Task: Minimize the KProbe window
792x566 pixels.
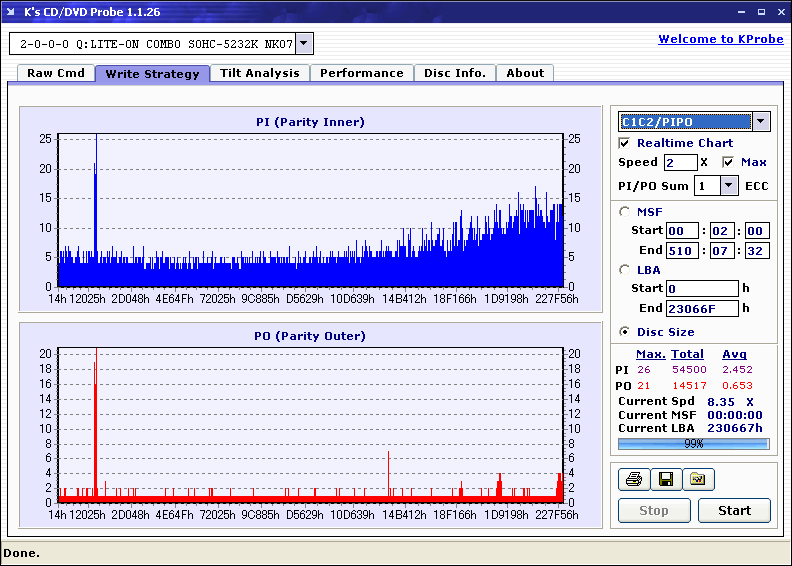Action: coord(741,12)
